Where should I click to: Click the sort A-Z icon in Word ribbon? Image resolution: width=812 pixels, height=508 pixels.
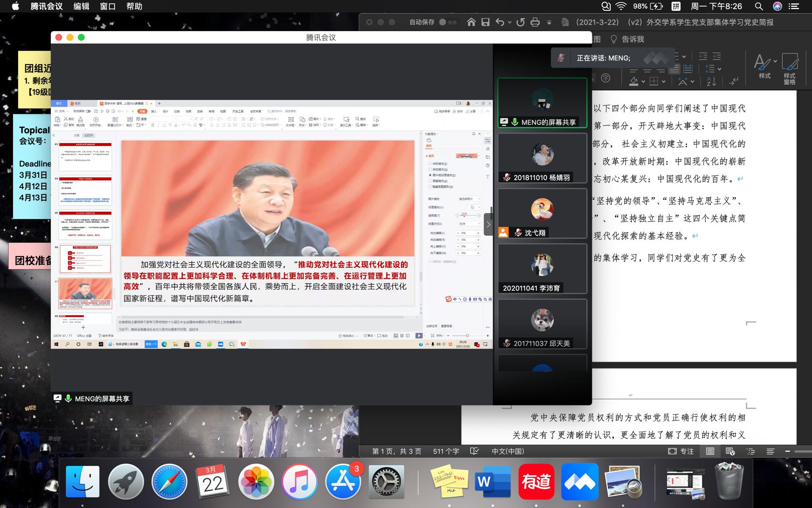pyautogui.click(x=711, y=81)
